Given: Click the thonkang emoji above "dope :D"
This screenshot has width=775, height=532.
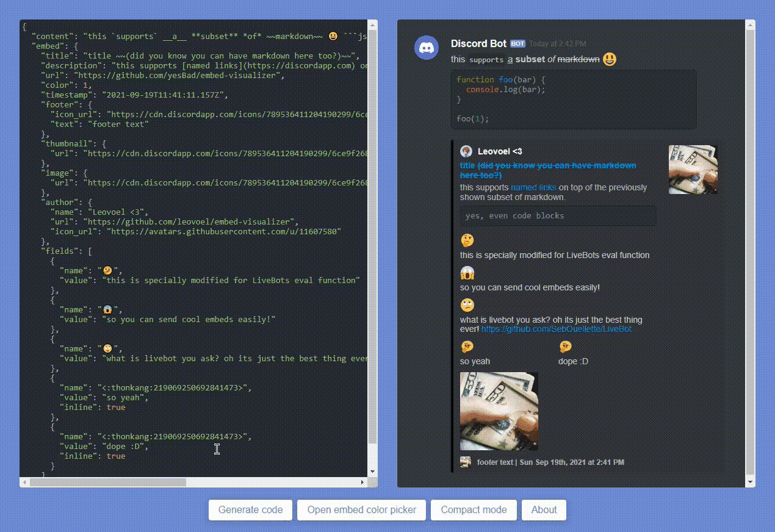Looking at the screenshot, I should coord(566,347).
